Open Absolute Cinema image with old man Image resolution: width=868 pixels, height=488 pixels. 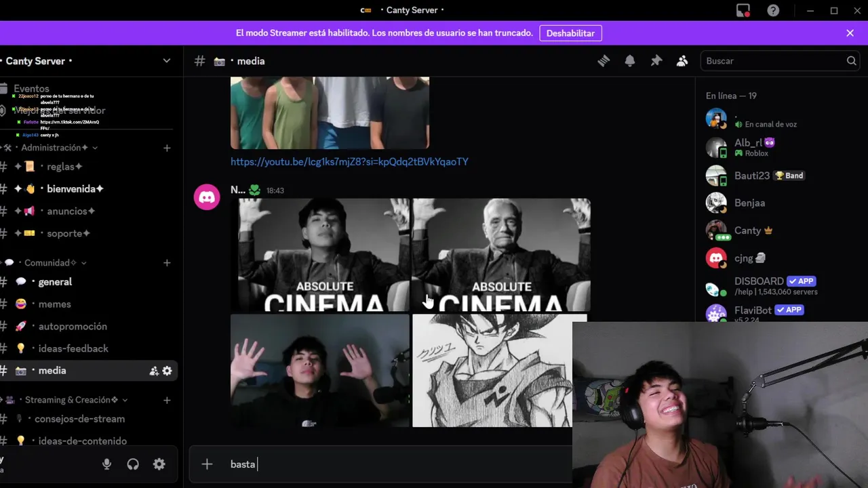pyautogui.click(x=501, y=255)
